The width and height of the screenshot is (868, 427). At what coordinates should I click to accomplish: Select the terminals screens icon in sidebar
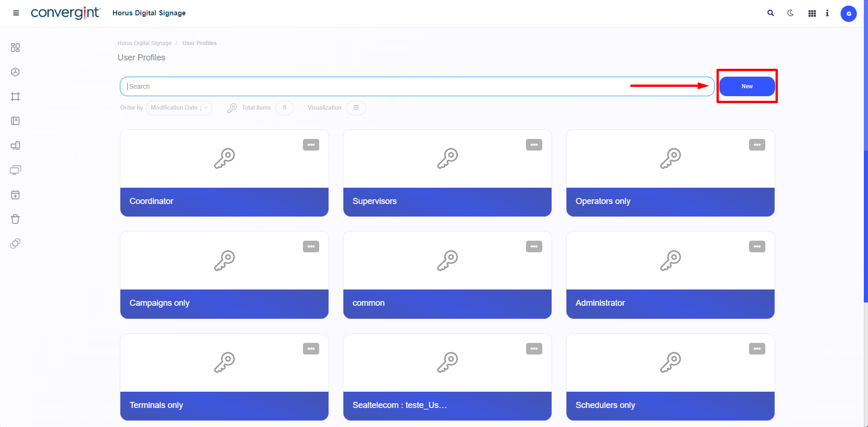click(15, 170)
